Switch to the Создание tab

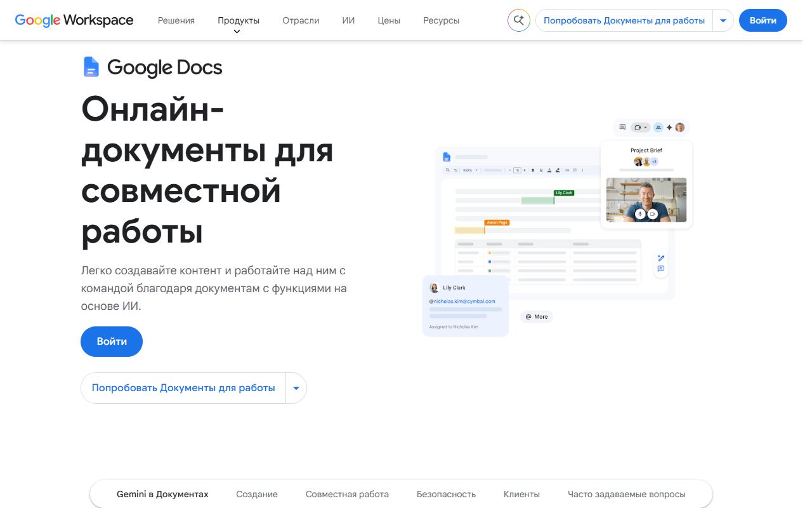257,494
